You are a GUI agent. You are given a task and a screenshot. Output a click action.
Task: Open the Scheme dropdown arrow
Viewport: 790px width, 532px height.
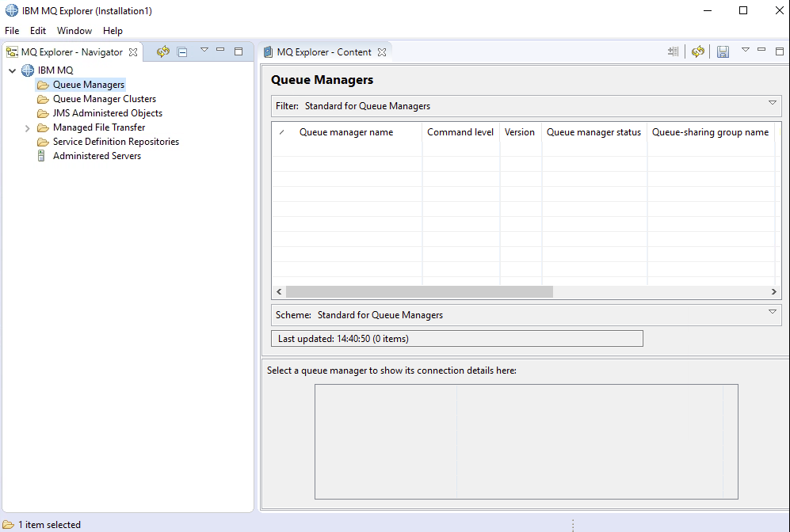[x=773, y=312]
